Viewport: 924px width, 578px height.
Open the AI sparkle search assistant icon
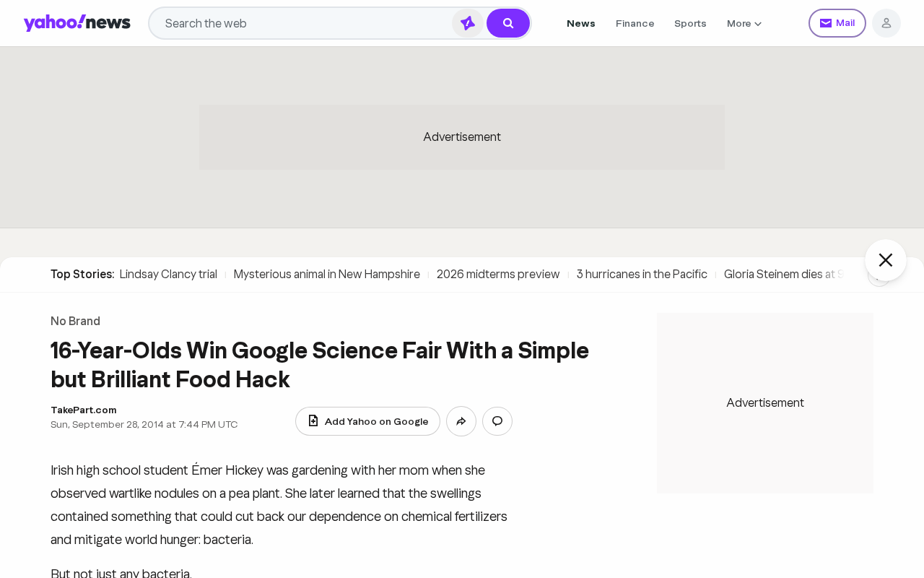click(468, 23)
